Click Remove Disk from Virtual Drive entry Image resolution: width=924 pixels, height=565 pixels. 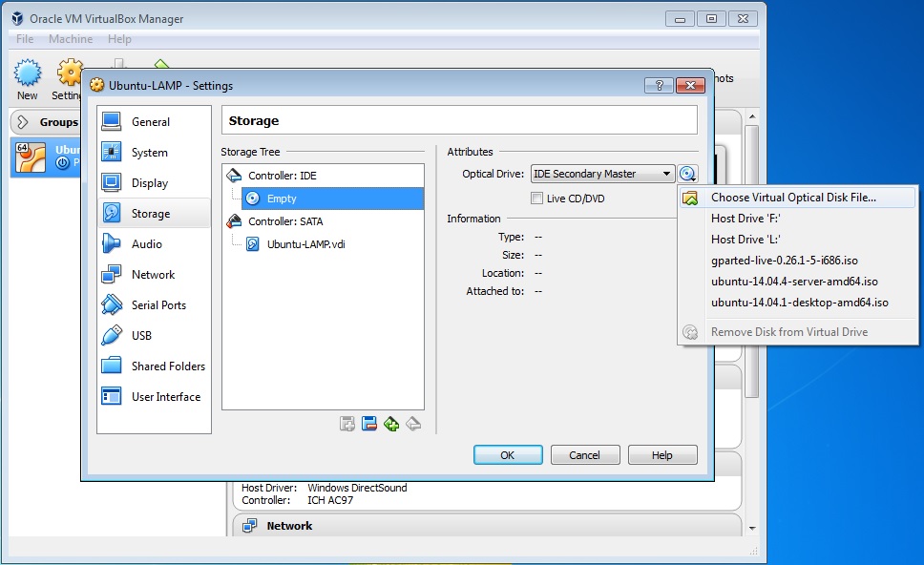tap(798, 332)
